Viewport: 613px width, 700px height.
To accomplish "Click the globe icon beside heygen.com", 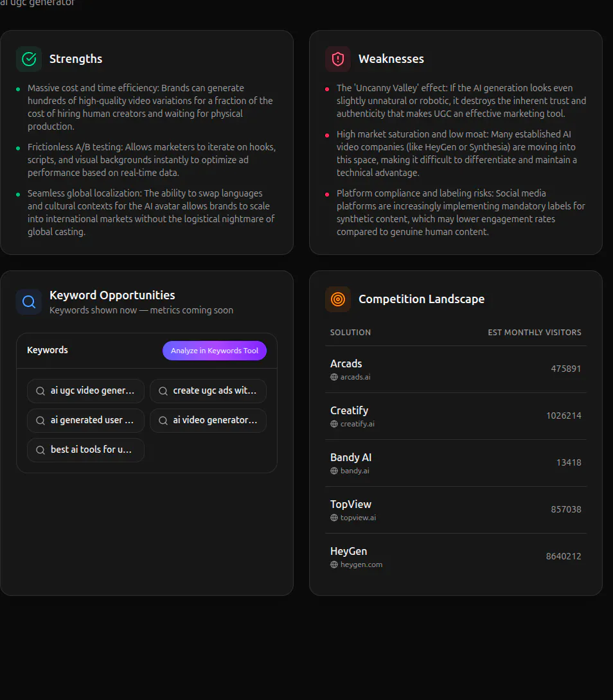I will coord(333,564).
